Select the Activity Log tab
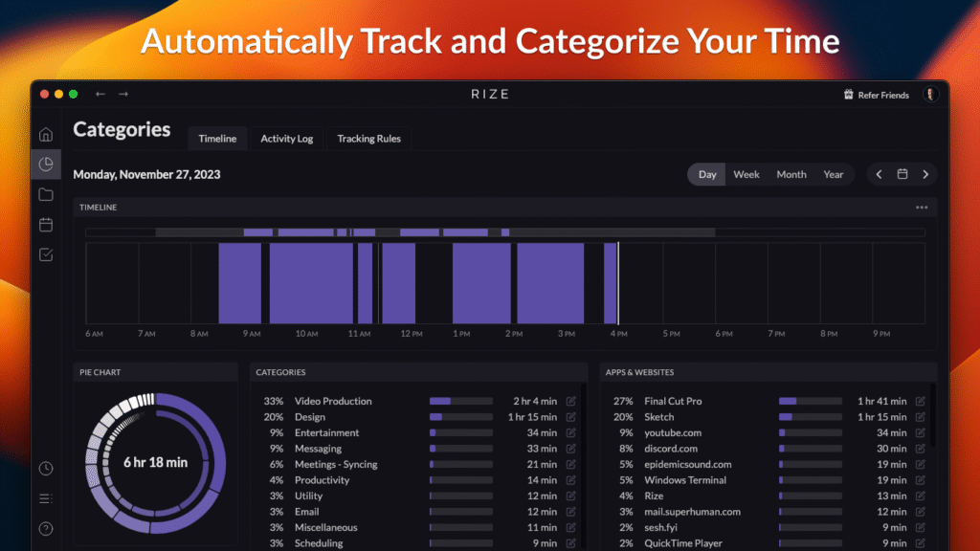This screenshot has height=551, width=980. point(287,139)
